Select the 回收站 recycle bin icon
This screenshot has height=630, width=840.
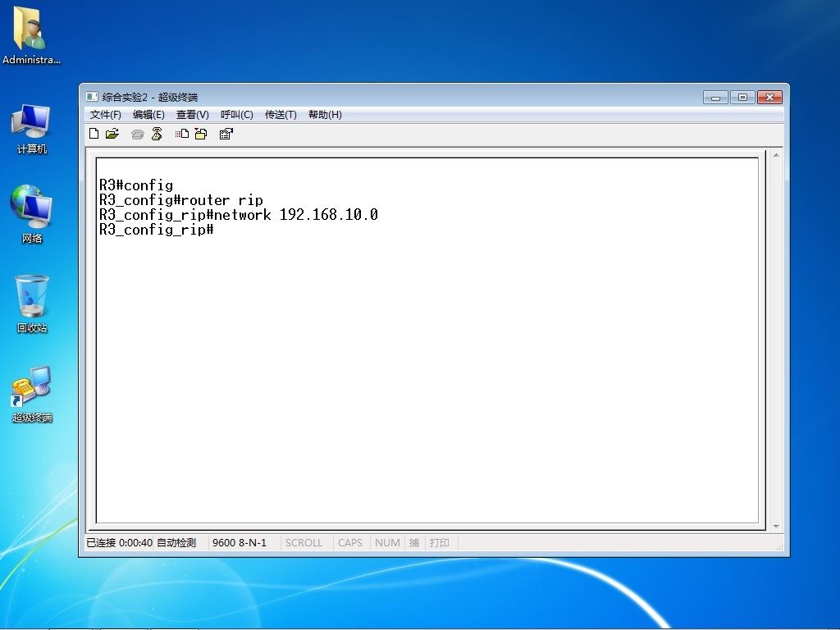pyautogui.click(x=32, y=304)
